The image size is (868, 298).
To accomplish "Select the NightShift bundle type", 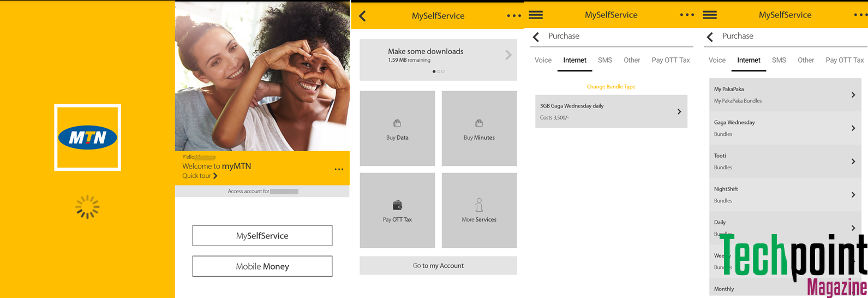I will click(785, 194).
